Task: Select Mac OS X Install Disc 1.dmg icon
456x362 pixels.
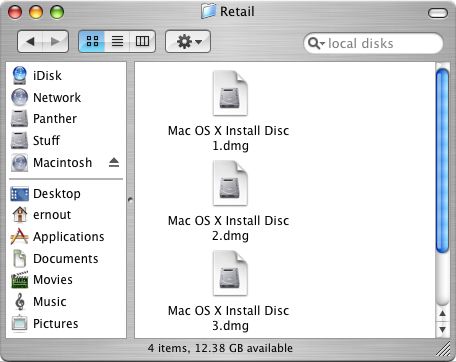Action: click(230, 93)
